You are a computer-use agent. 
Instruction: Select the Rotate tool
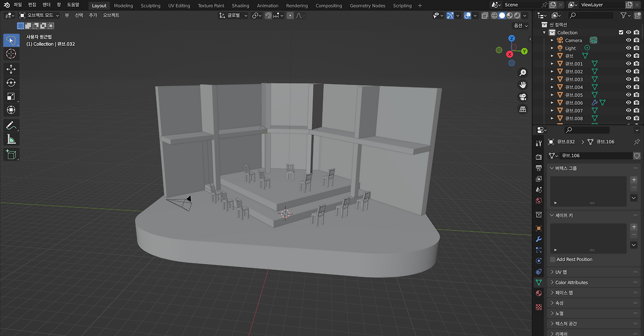[x=11, y=83]
